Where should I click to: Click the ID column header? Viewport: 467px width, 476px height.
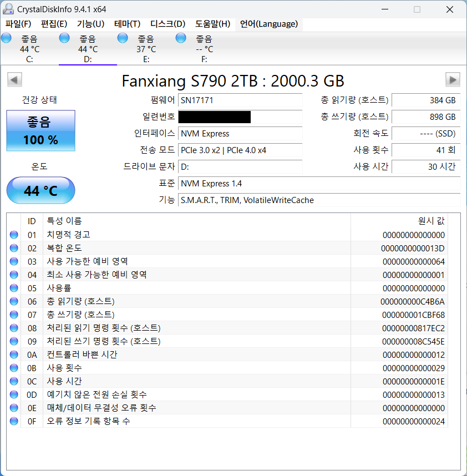[32, 221]
